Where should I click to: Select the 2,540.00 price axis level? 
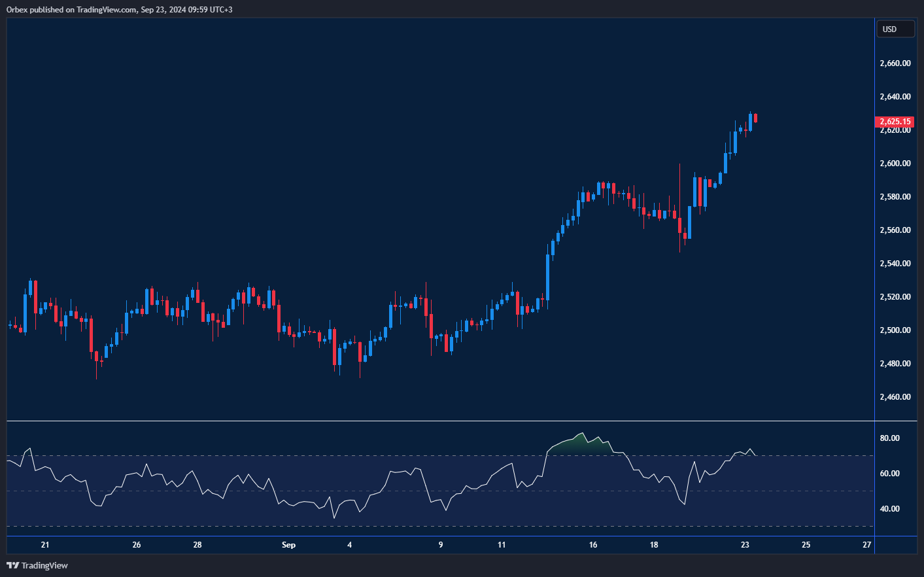tap(895, 264)
